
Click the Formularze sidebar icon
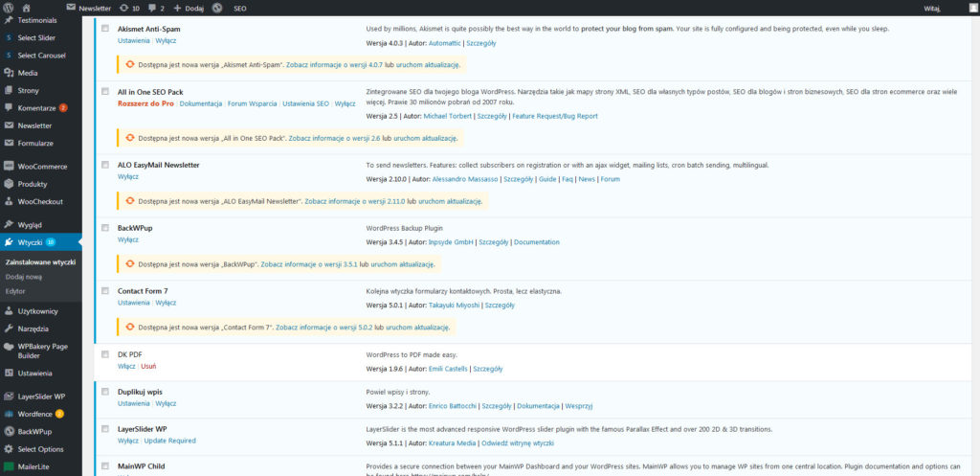(x=8, y=143)
